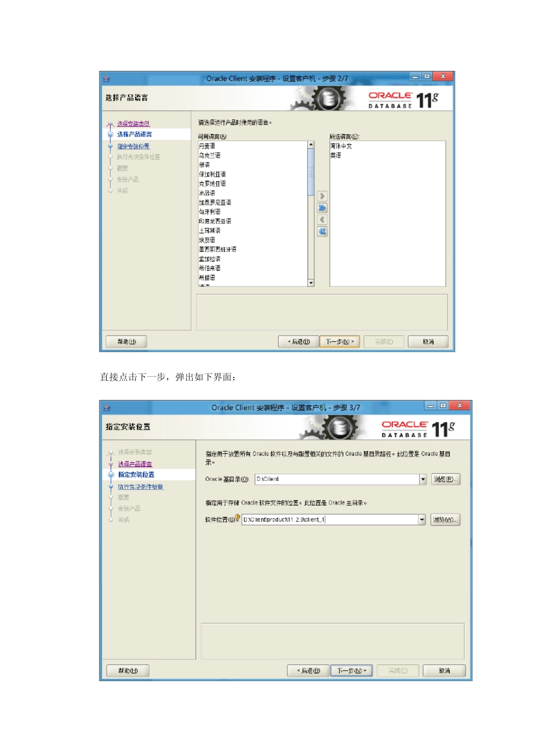Go to the 选择产品语言 step link in step 3/7 window
Image resolution: width=534 pixels, height=756 pixels.
(x=135, y=464)
